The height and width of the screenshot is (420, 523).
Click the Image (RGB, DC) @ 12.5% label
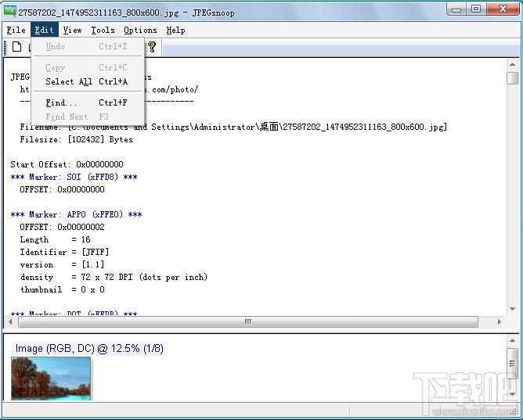[x=89, y=348]
